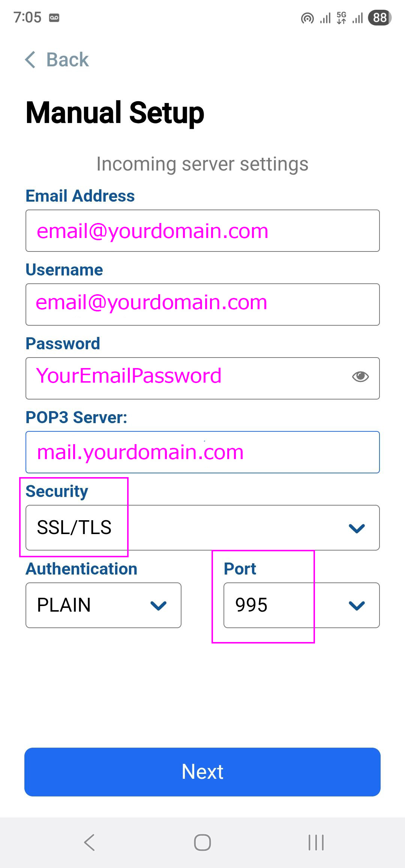Tap the Next button
Image resolution: width=405 pixels, height=868 pixels.
202,772
